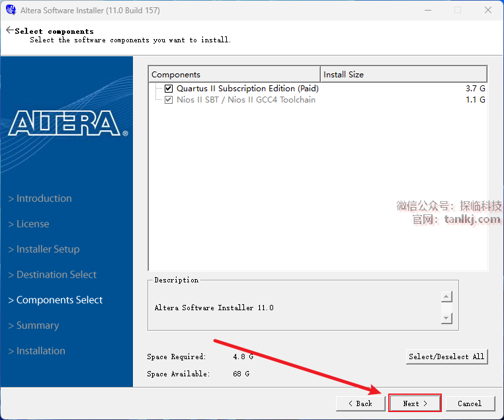Click the Altera logo in the sidebar
Viewport: 504px width, 420px height.
(67, 123)
